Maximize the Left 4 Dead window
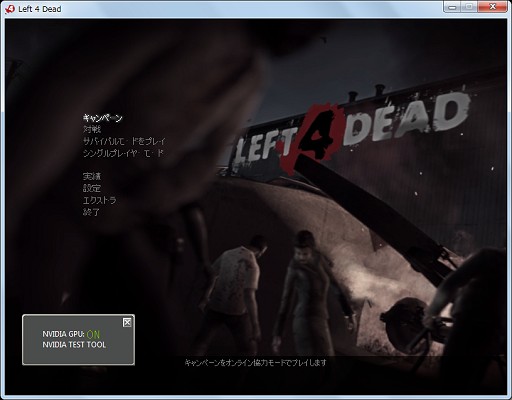The width and height of the screenshot is (512, 400). (469, 7)
